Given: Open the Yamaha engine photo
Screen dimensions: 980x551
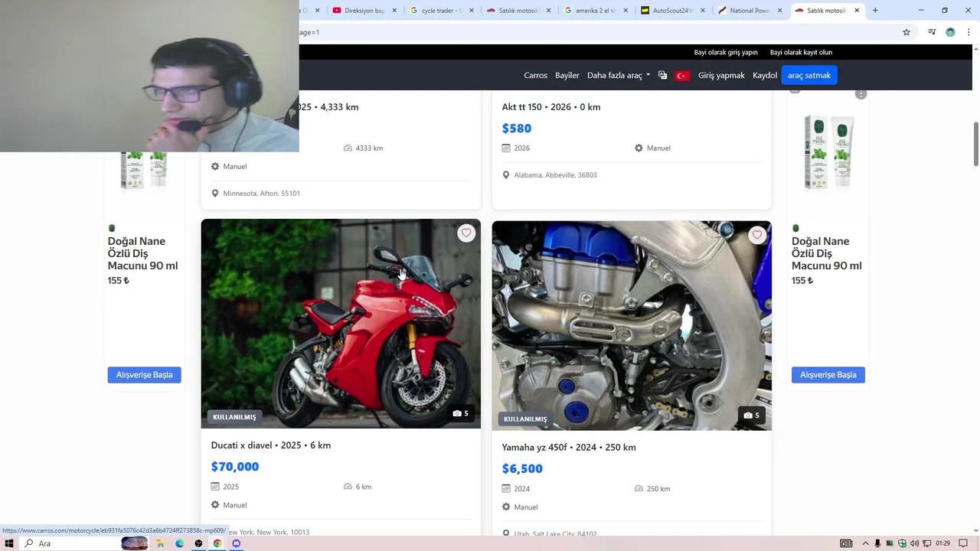Looking at the screenshot, I should [632, 326].
